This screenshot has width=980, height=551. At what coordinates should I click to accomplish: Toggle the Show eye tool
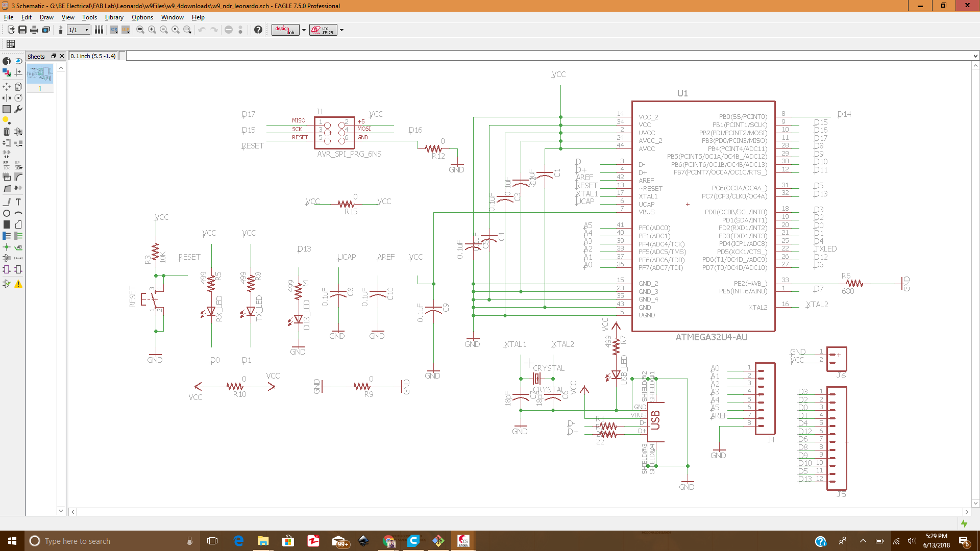click(x=18, y=61)
